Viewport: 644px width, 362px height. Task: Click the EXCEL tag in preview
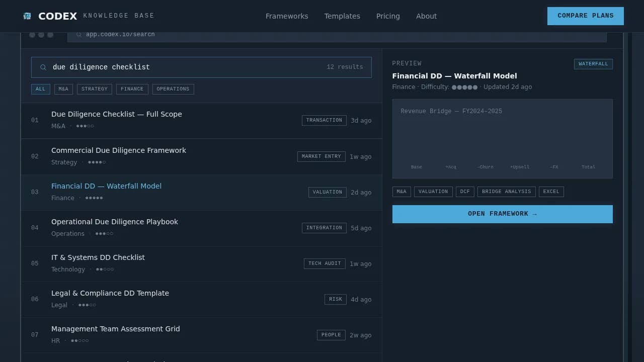551,192
